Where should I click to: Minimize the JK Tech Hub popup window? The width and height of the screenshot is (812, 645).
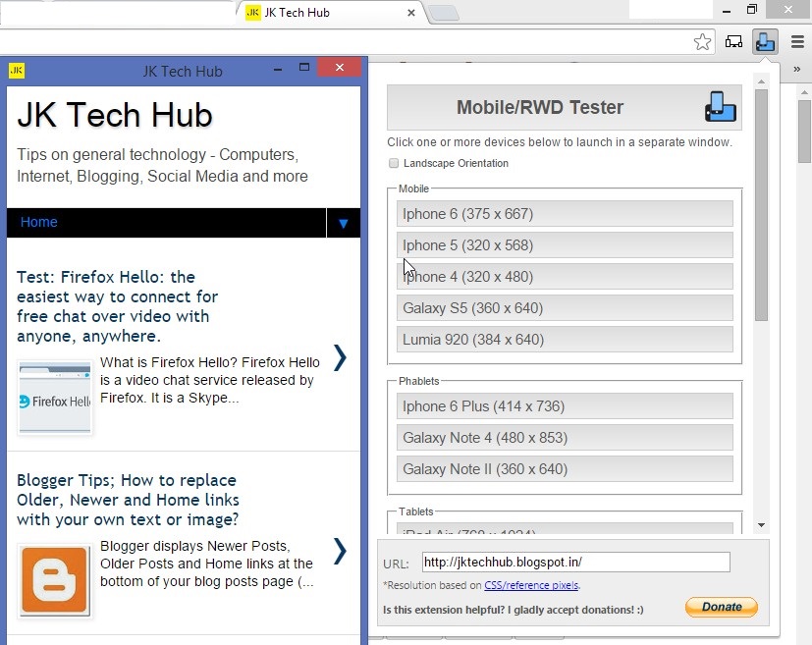point(278,69)
